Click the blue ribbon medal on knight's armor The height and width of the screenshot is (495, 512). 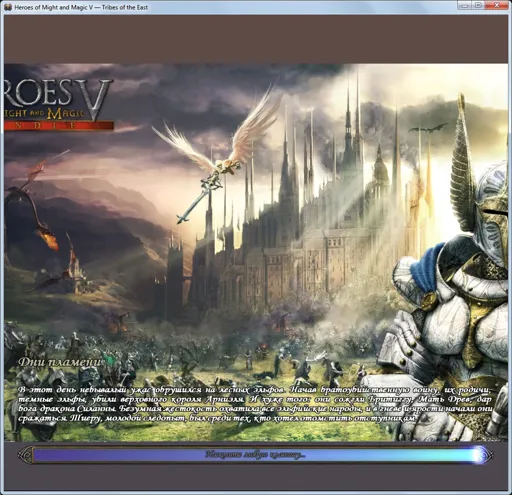[428, 277]
